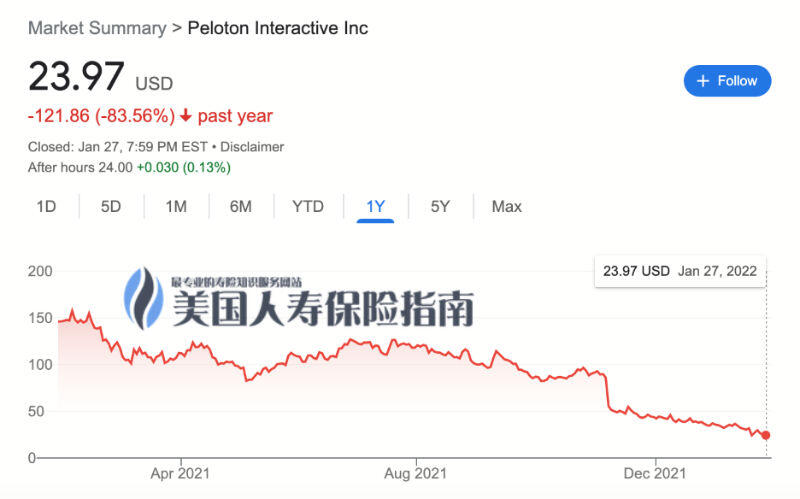This screenshot has width=800, height=499.
Task: Click the red data point at chart end
Action: (x=766, y=435)
